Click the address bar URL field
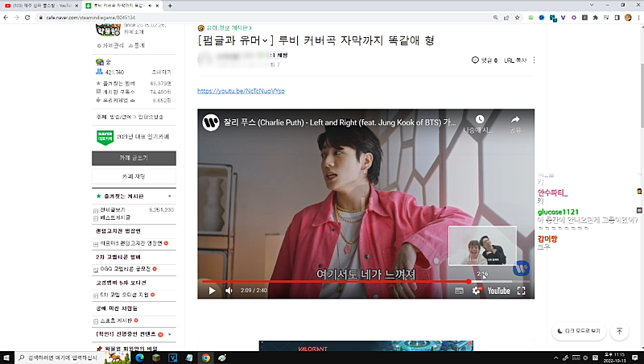The width and height of the screenshot is (644, 364). tap(263, 18)
